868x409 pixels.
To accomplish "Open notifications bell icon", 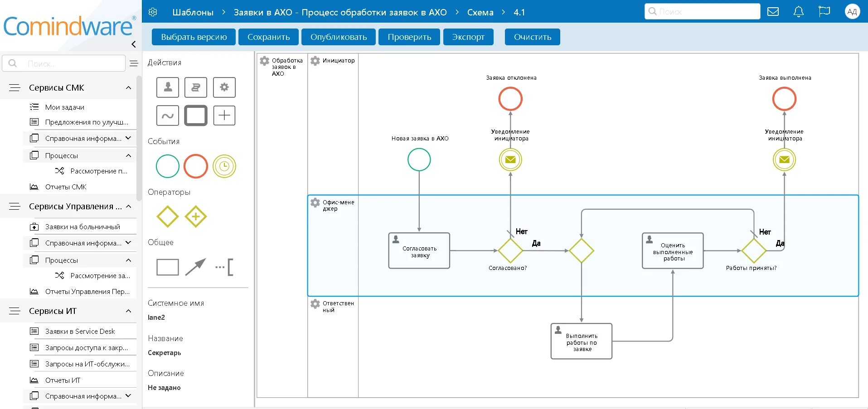I will click(799, 12).
